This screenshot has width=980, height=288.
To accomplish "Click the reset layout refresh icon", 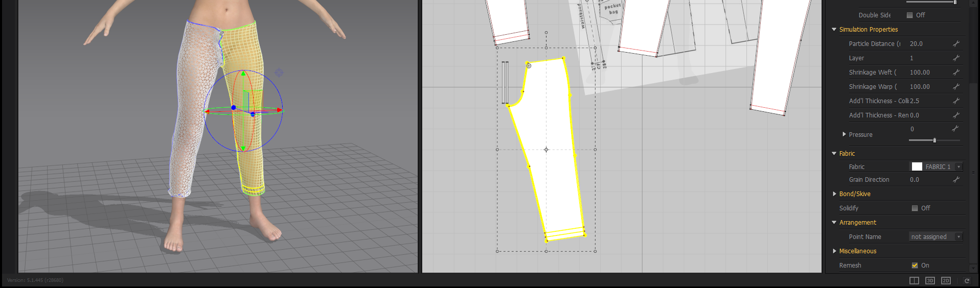I will point(967,281).
